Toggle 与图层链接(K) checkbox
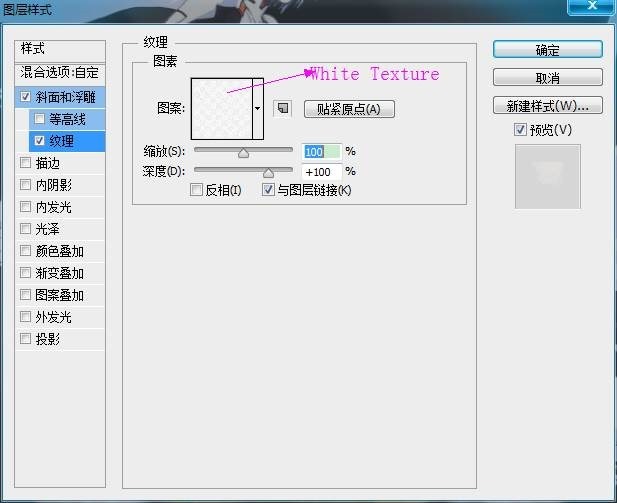617x503 pixels. [268, 190]
